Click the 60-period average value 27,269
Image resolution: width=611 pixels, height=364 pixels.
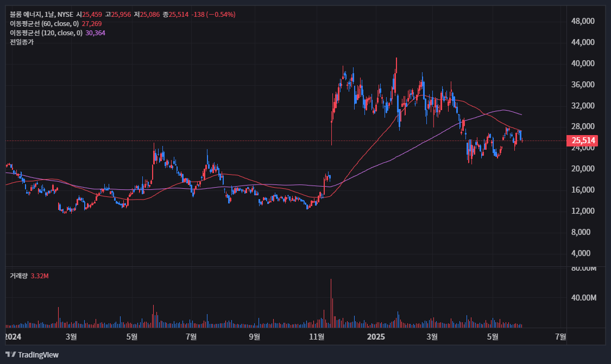click(92, 24)
